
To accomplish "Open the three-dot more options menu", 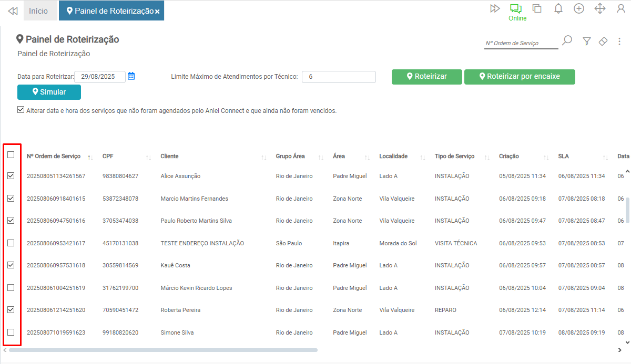I will (x=619, y=41).
